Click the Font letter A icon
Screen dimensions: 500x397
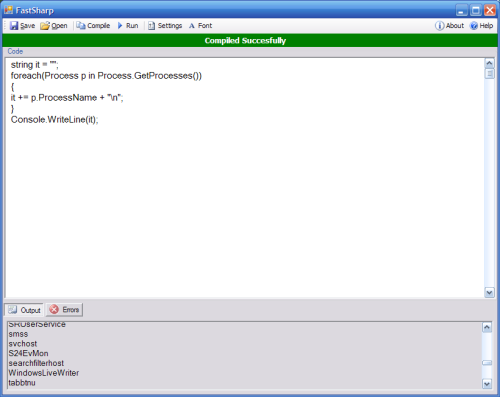tap(192, 26)
